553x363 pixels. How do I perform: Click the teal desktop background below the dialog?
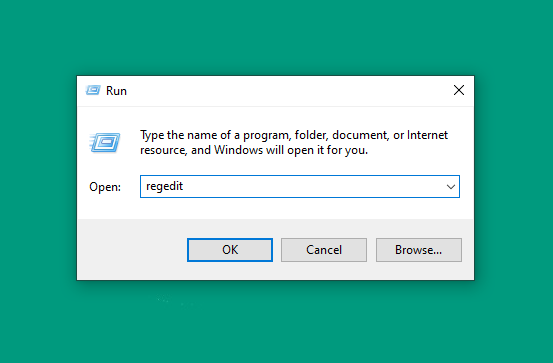[x=276, y=322]
